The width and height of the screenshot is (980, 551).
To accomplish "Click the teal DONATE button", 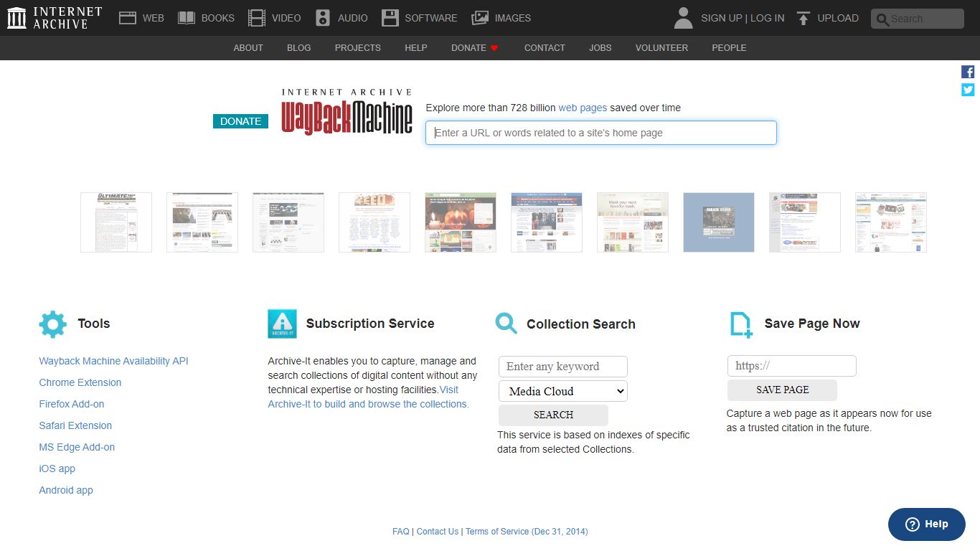I will point(240,121).
